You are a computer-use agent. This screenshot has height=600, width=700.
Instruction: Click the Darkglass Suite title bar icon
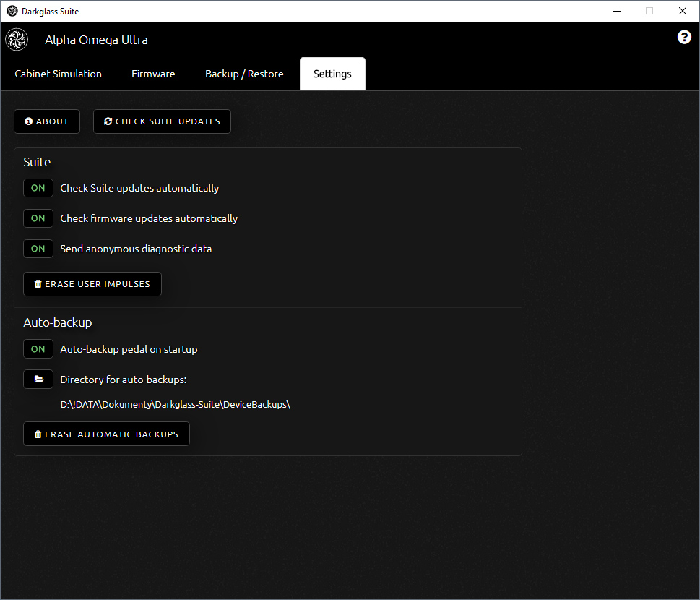click(x=12, y=11)
